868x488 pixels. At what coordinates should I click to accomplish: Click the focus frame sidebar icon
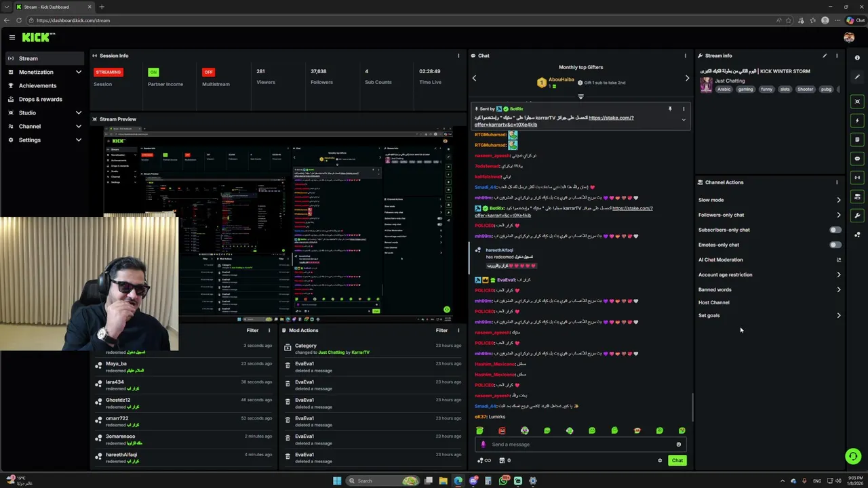tap(857, 102)
